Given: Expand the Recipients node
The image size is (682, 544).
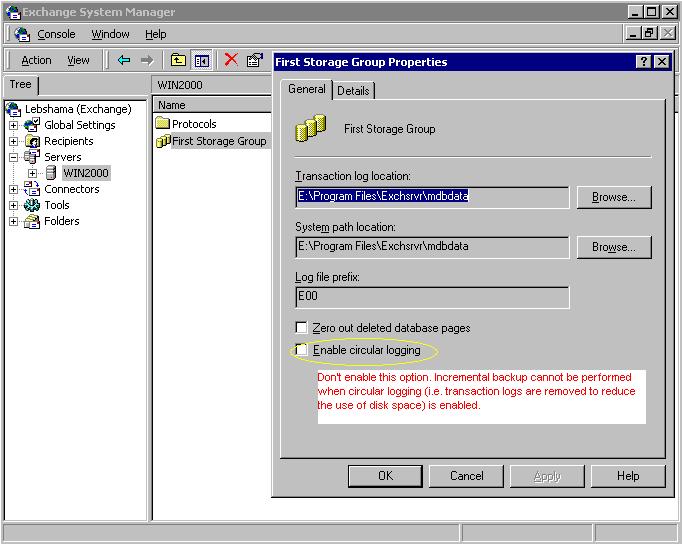Looking at the screenshot, I should [x=13, y=141].
